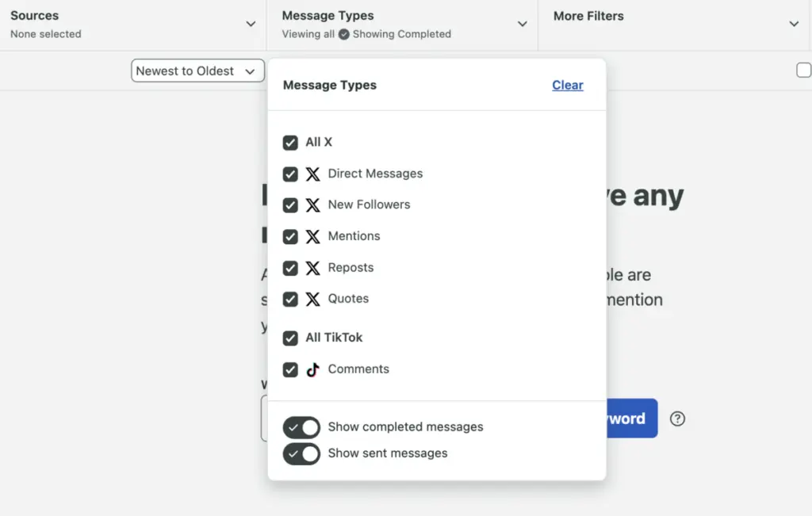The height and width of the screenshot is (516, 812).
Task: Click the help question mark icon
Action: (677, 419)
